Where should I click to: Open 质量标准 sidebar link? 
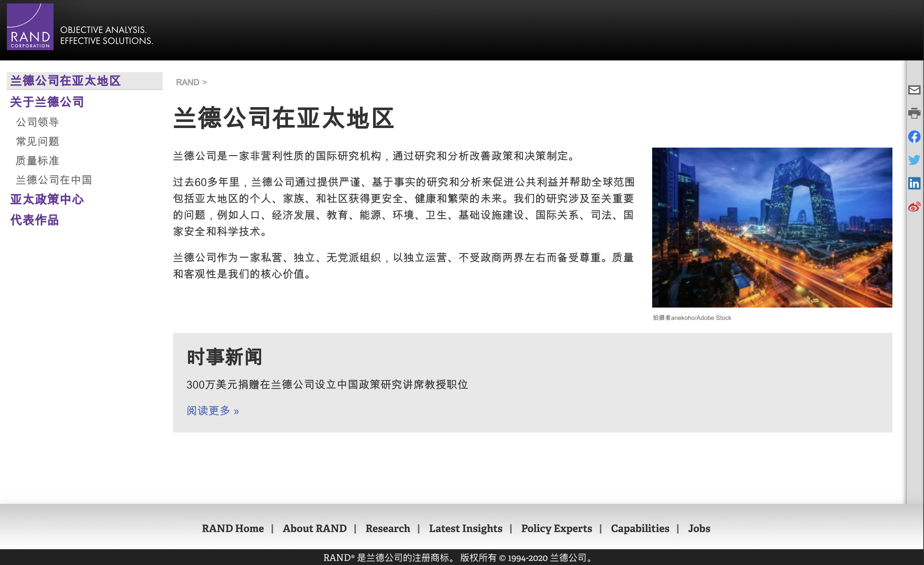pos(37,161)
